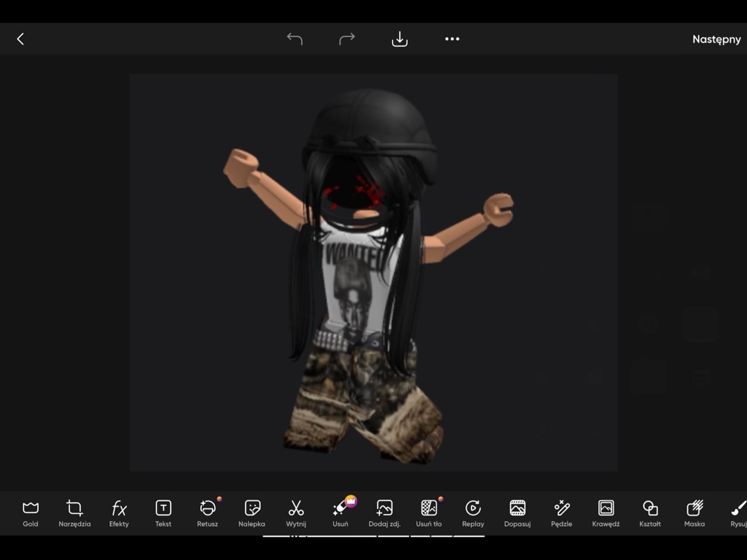Image resolution: width=747 pixels, height=560 pixels.
Task: Tap the Dodaj zdj. add photo icon
Action: point(385,512)
